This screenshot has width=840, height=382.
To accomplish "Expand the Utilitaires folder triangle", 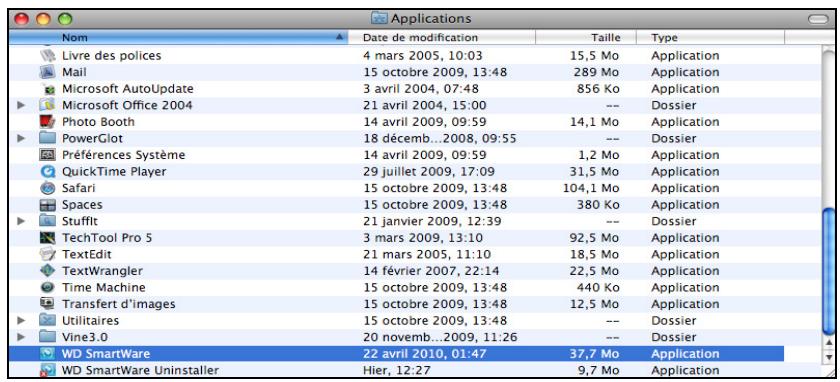I will (21, 320).
